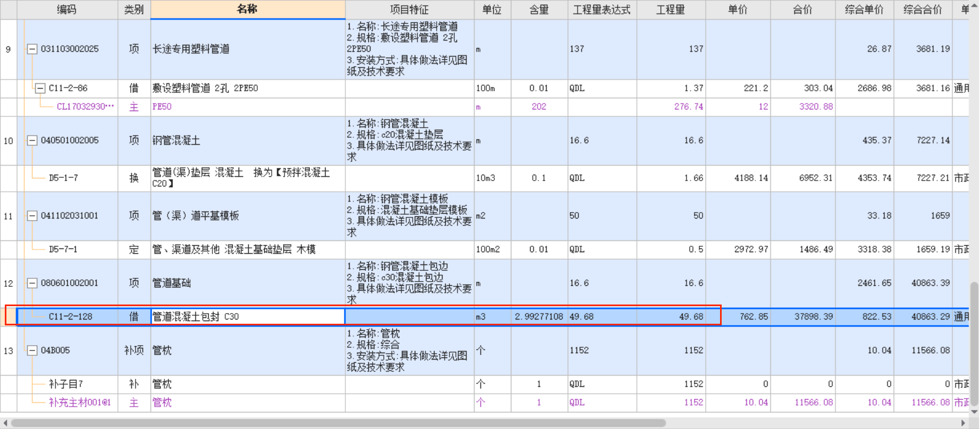This screenshot has height=429, width=980.
Task: Select the D5-7-1 quota code
Action: tap(63, 249)
